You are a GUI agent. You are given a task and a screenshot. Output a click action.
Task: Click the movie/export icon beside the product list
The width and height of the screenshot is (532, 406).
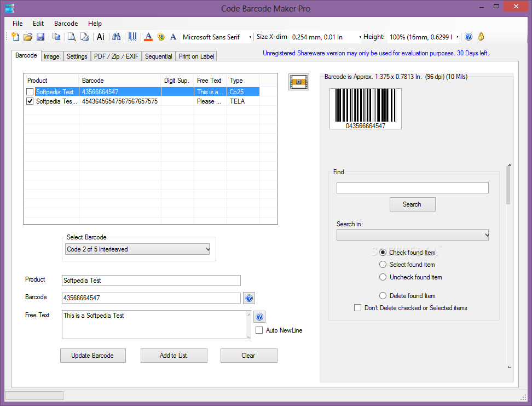[298, 81]
